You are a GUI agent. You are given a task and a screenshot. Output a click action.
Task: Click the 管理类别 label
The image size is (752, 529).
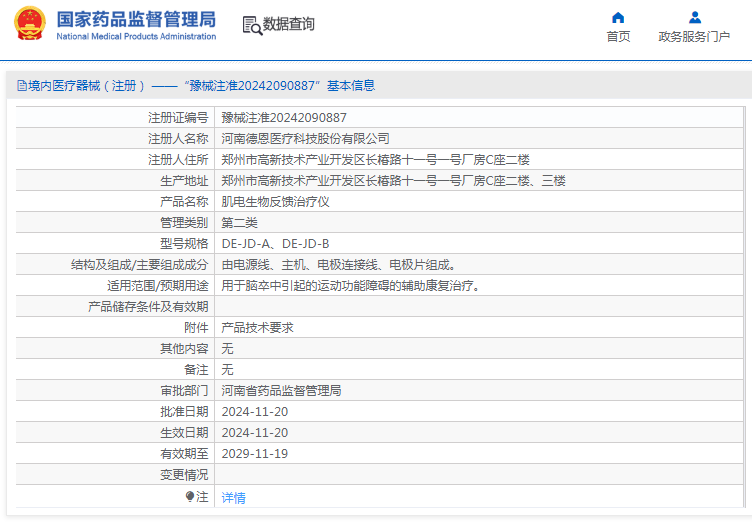pos(184,223)
